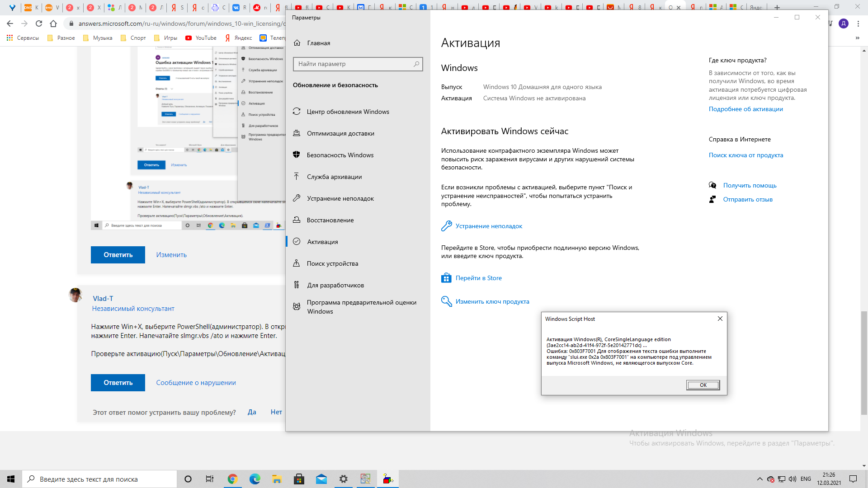Click the Отправить отзыв person icon
Screen dimensions: 868x488
(712, 199)
